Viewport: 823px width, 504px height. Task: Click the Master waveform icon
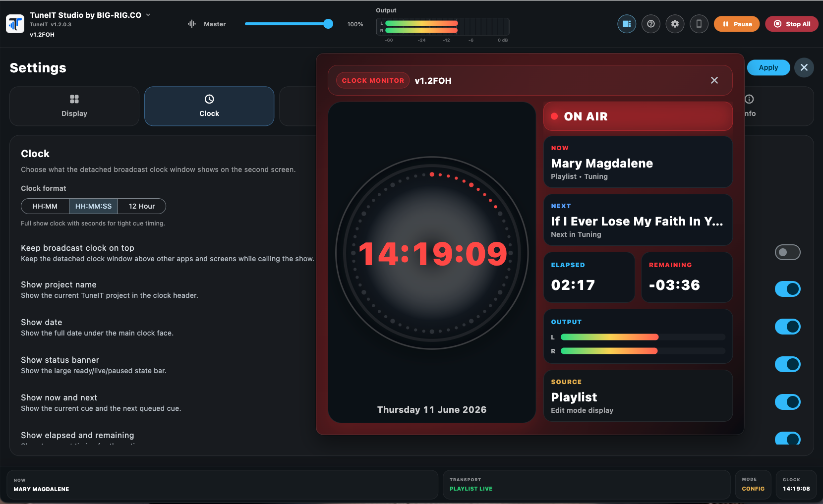[x=192, y=24]
